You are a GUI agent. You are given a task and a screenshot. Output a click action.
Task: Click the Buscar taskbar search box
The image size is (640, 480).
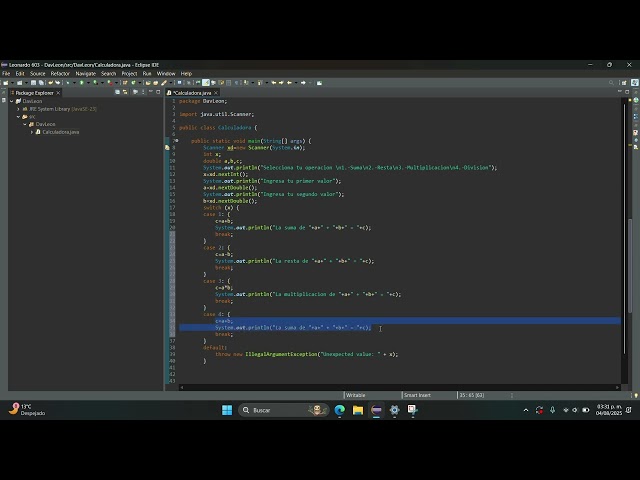click(284, 410)
